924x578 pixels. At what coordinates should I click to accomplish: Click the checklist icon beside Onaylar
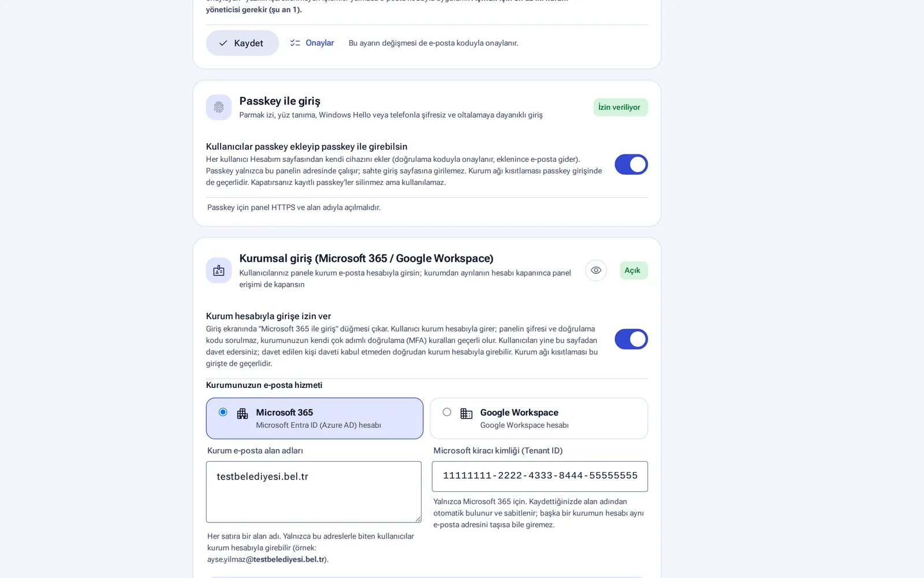295,43
